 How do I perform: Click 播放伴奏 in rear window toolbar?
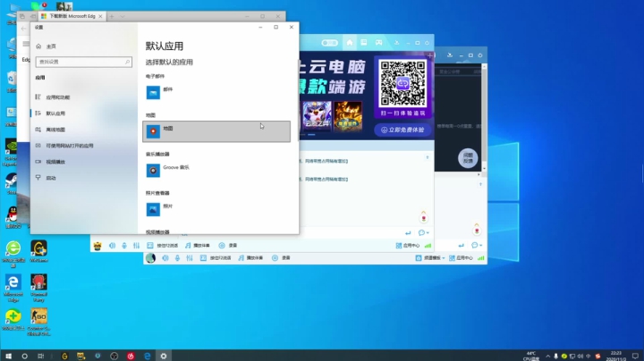(250, 258)
